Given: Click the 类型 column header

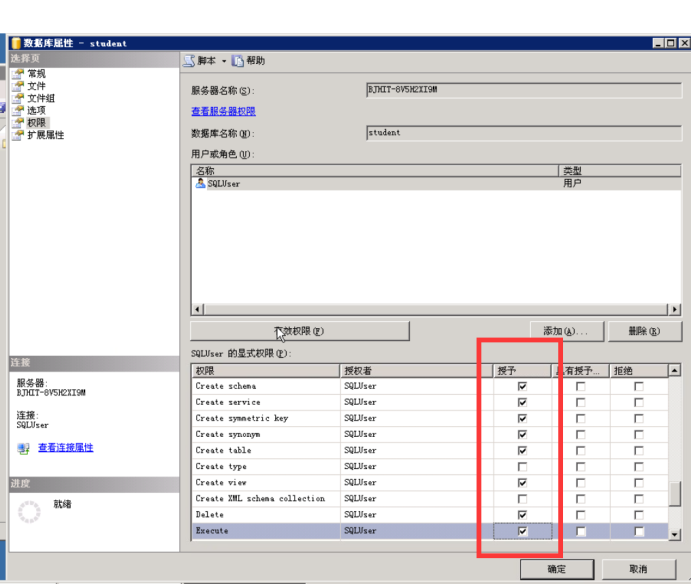Looking at the screenshot, I should pos(620,171).
